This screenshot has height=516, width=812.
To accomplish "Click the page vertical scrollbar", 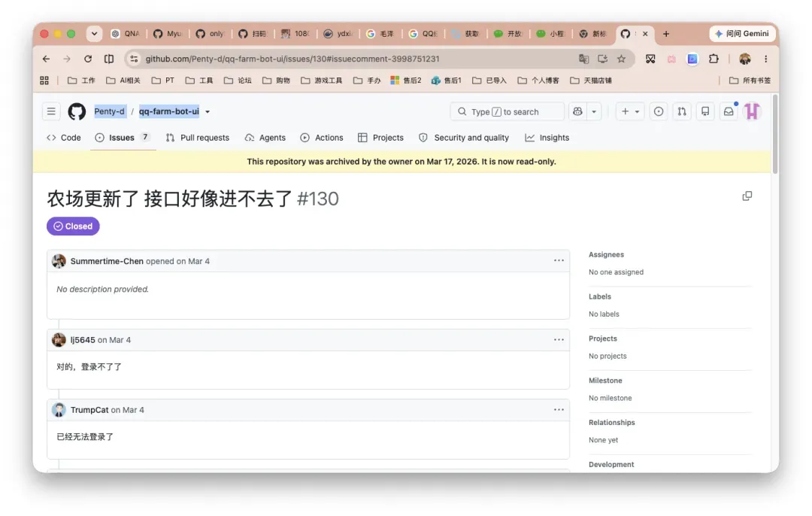I will 774,135.
